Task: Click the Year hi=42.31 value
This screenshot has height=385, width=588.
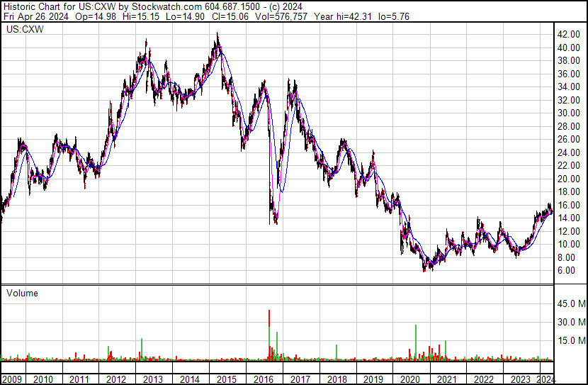Action: tap(343, 16)
